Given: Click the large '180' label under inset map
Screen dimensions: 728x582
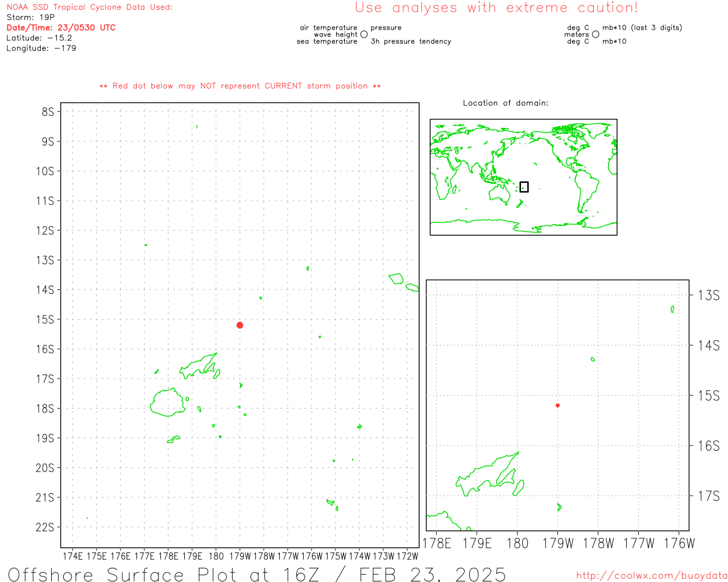Looking at the screenshot, I should click(518, 543).
